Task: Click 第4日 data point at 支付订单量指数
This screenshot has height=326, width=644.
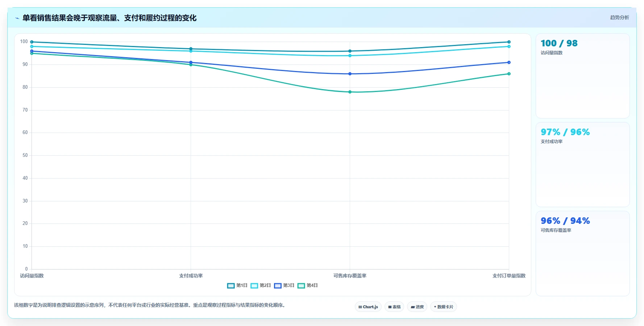Action: pos(509,74)
